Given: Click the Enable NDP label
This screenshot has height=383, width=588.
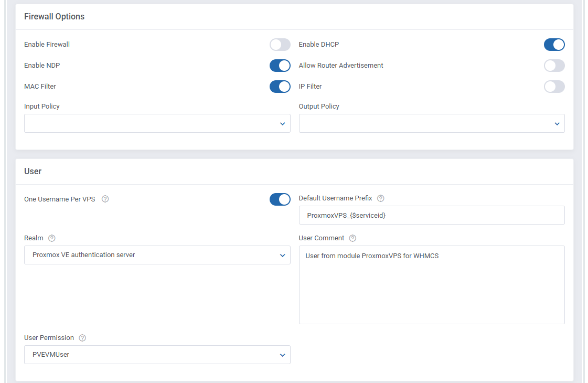Looking at the screenshot, I should click(x=42, y=65).
